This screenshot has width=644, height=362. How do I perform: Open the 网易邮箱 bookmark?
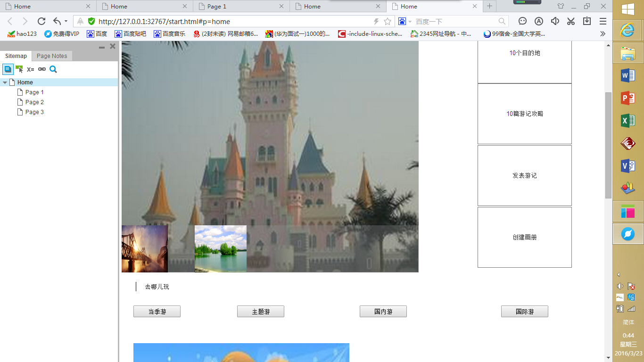pos(226,34)
